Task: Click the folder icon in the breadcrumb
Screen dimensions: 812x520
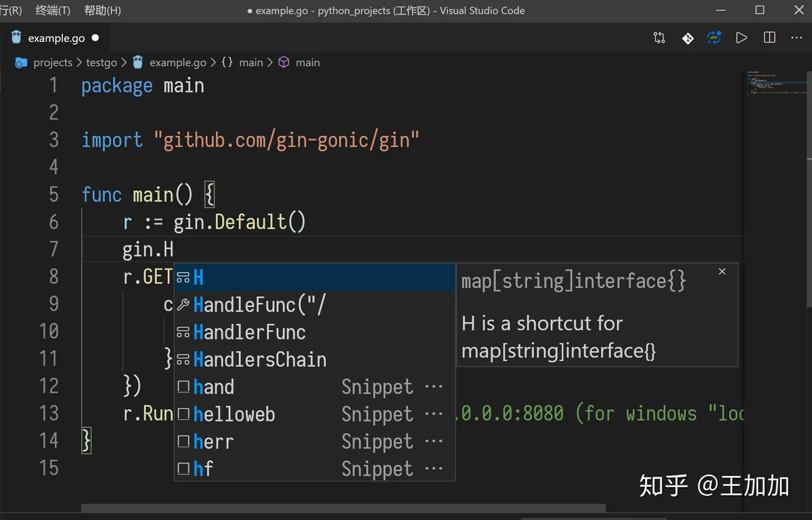Action: click(22, 62)
